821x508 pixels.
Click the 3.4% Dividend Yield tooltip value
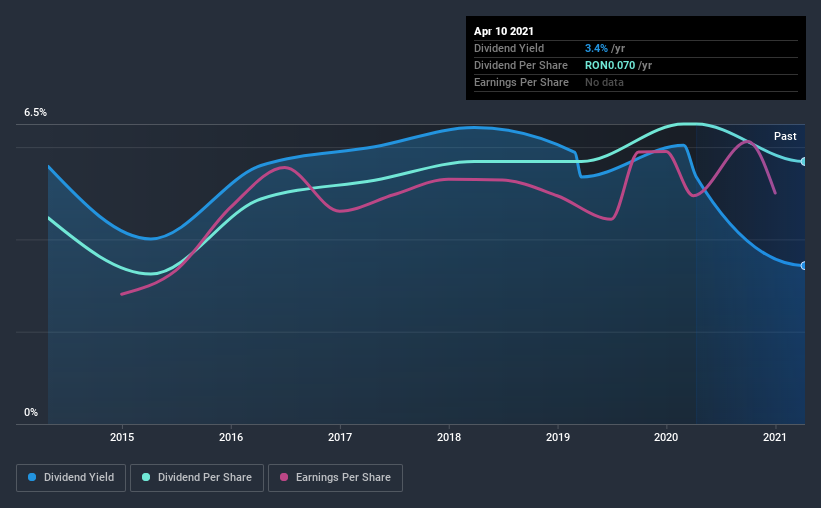pos(596,48)
